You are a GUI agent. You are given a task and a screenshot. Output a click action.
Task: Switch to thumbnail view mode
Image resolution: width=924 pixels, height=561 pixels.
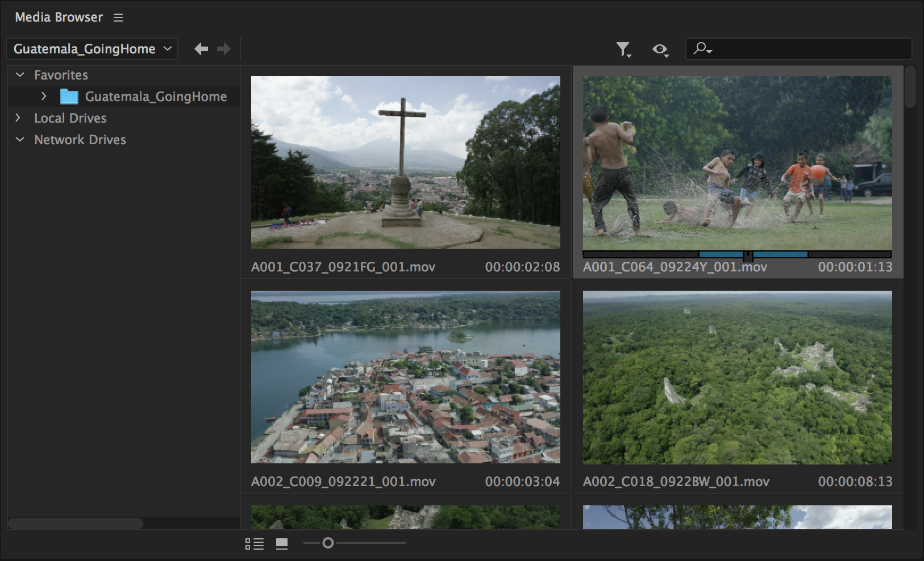[x=281, y=543]
